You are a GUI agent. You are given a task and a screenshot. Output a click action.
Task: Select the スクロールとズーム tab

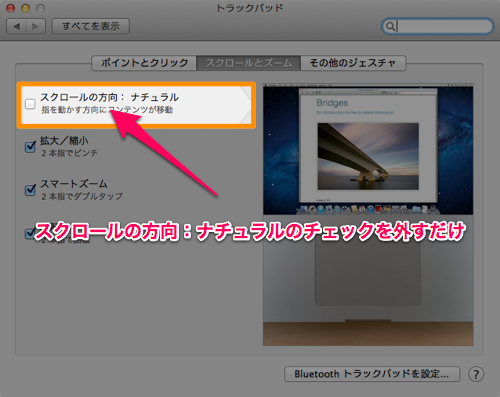tap(249, 63)
